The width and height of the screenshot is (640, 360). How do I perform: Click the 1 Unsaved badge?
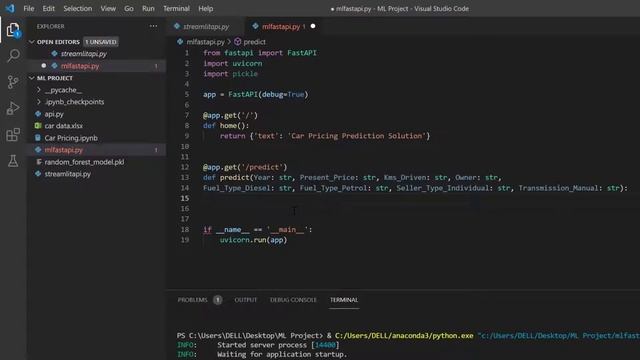101,42
